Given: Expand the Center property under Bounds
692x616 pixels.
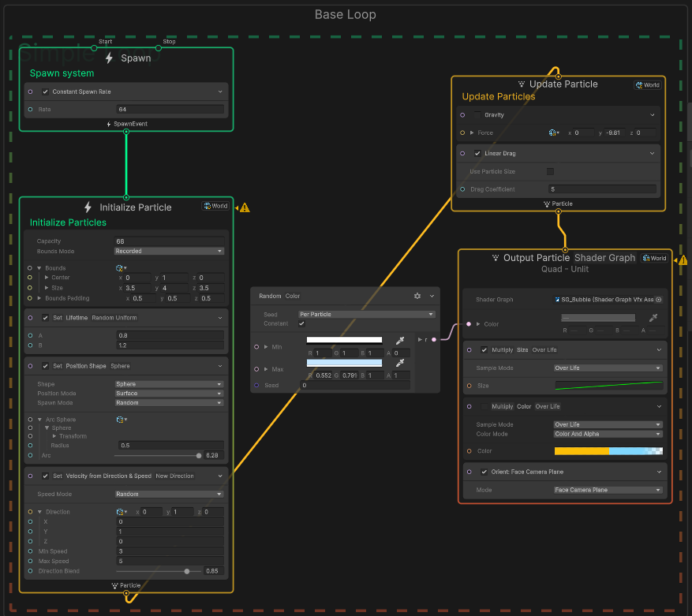Looking at the screenshot, I should 46,278.
